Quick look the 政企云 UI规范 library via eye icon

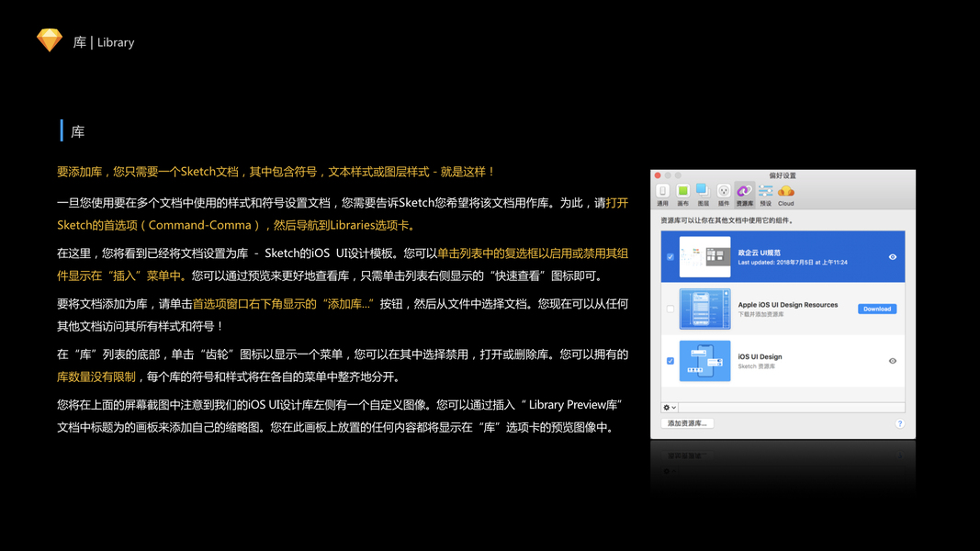click(893, 257)
